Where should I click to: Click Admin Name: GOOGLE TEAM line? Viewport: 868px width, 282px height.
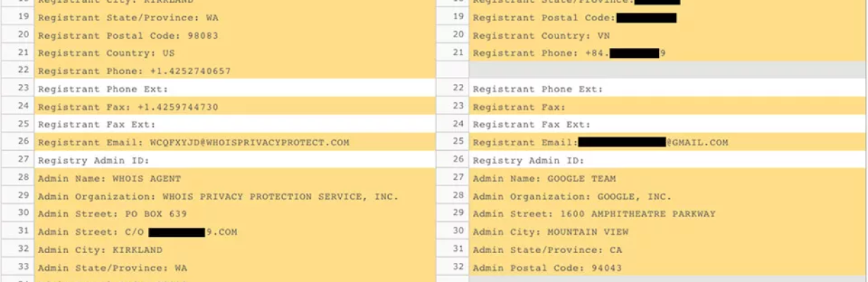point(668,178)
